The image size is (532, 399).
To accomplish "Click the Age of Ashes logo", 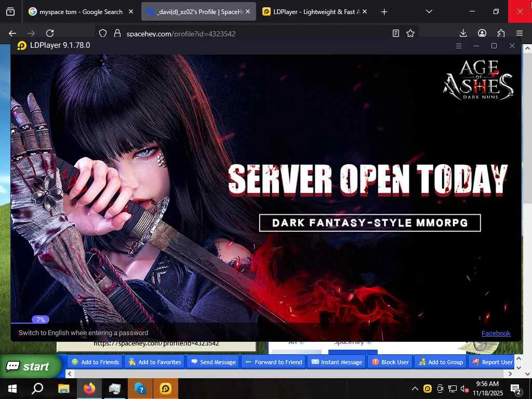I will point(478,81).
